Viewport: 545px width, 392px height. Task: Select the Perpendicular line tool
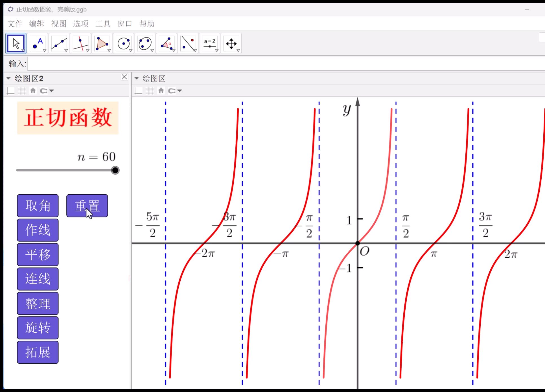coord(80,43)
